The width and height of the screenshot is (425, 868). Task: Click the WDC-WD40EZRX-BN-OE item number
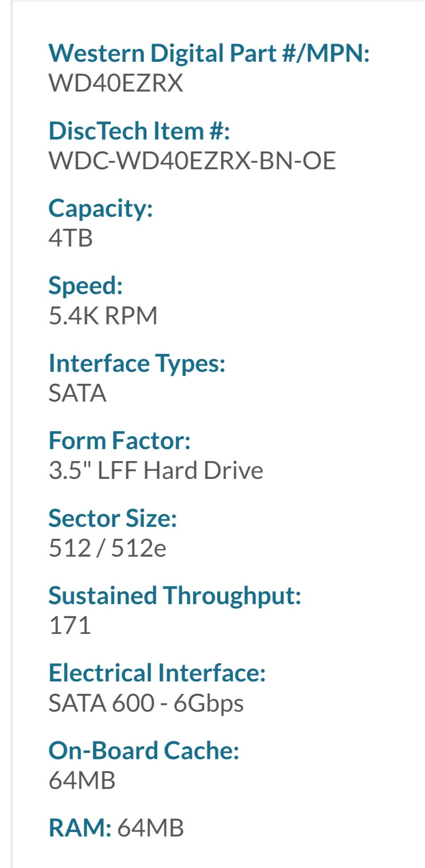(192, 160)
